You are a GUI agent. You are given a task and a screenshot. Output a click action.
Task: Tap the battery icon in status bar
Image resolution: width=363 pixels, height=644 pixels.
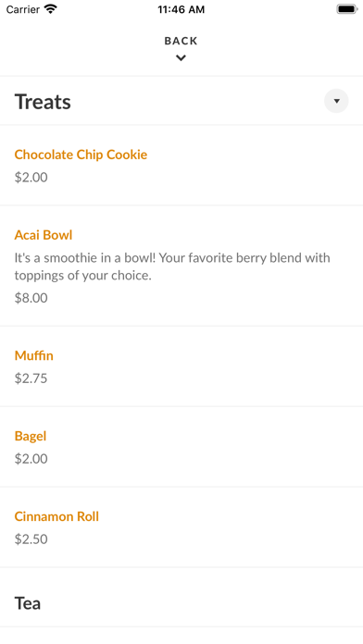[347, 9]
